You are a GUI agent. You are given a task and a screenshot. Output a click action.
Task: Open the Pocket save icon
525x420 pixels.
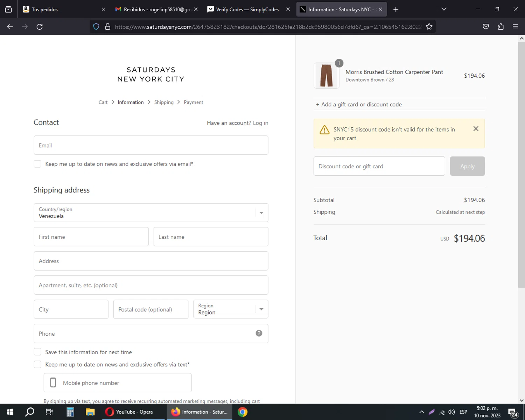coord(486,27)
